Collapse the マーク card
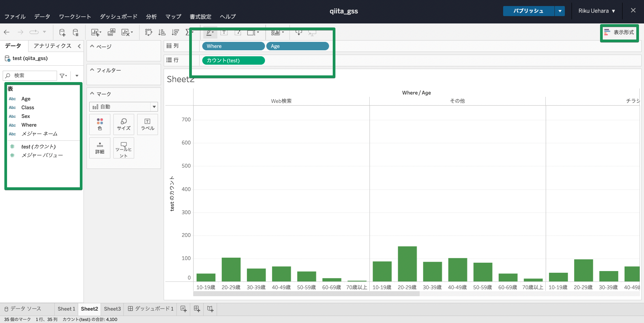The width and height of the screenshot is (644, 323). (x=92, y=94)
